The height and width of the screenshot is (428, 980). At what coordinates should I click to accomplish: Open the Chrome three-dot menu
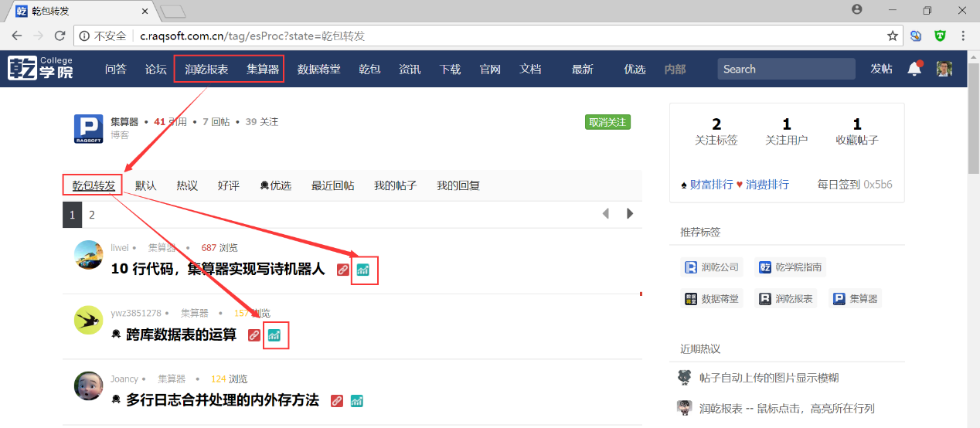963,36
